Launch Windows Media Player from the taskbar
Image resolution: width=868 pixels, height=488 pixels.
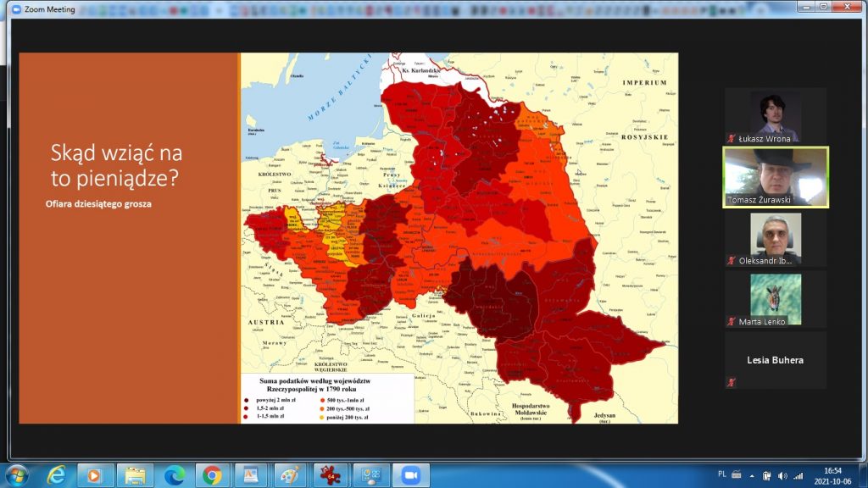click(96, 474)
